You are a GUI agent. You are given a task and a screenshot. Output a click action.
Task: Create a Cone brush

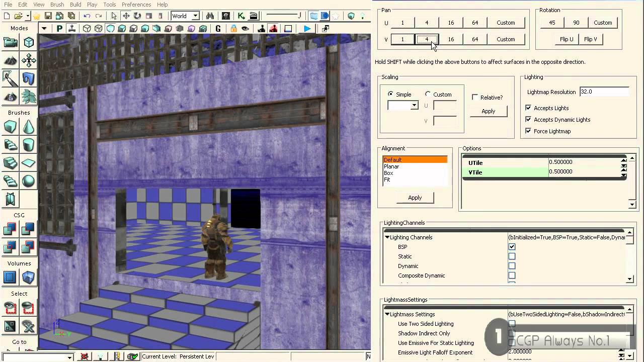29,127
